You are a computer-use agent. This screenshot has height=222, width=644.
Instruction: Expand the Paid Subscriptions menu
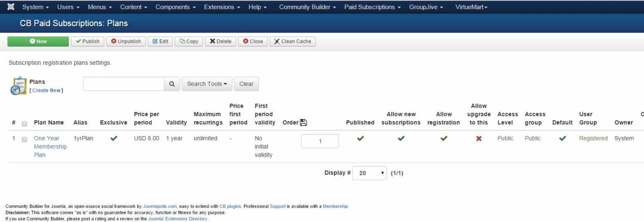point(373,7)
